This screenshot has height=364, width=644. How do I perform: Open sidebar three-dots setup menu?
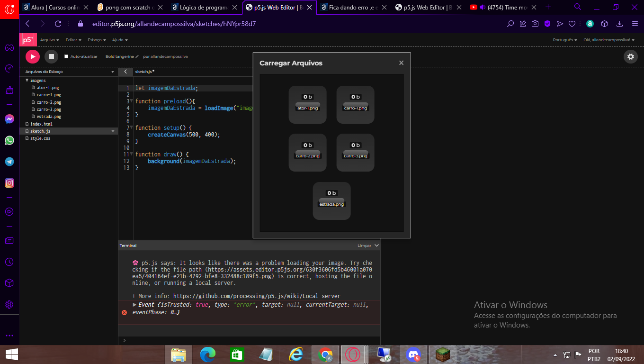(x=9, y=335)
